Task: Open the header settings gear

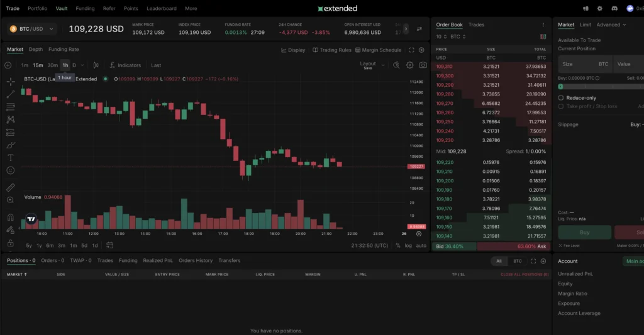Action: pos(599,8)
